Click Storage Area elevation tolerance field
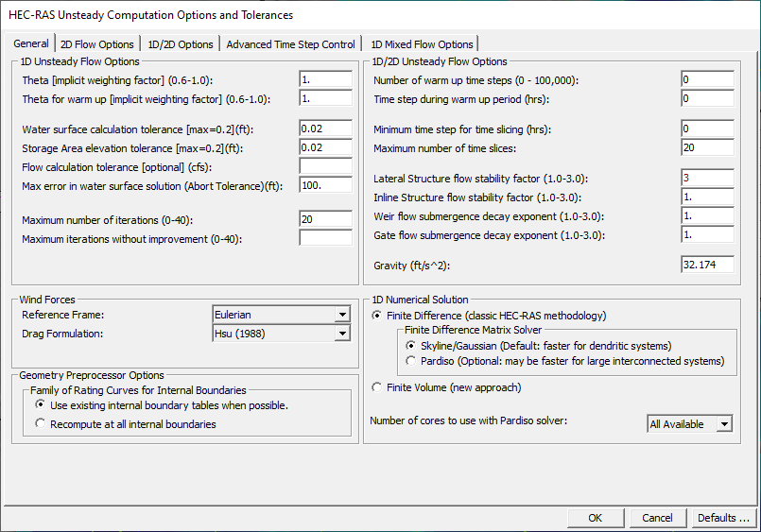This screenshot has height=532, width=761. click(x=325, y=147)
